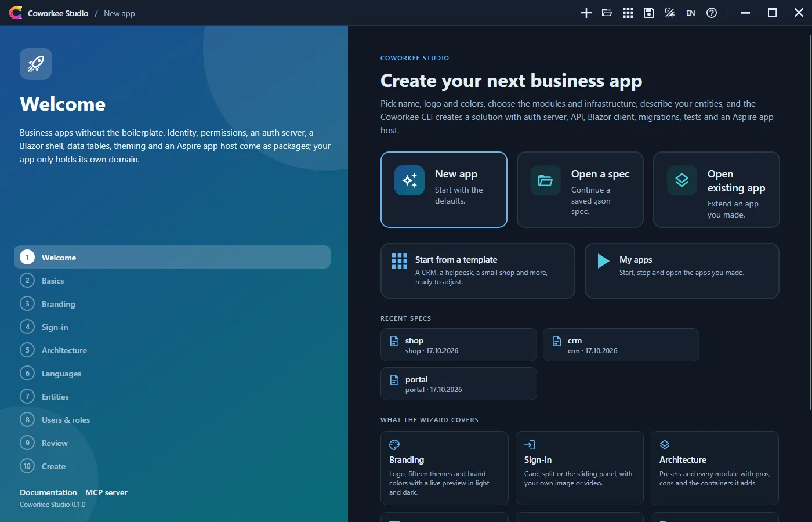Screen dimensions: 812x522
Task: Open the help question mark icon
Action: (x=712, y=13)
